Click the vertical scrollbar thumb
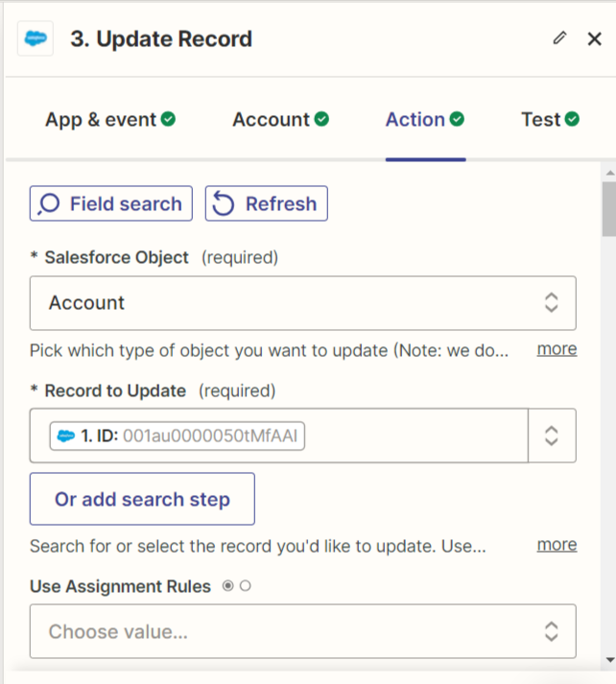Image resolution: width=616 pixels, height=684 pixels. [609, 209]
